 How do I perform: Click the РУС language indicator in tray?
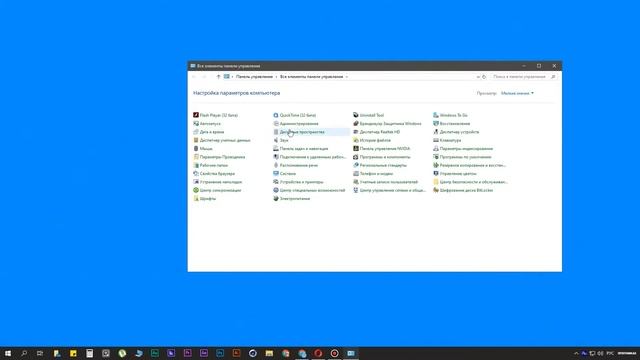610,353
